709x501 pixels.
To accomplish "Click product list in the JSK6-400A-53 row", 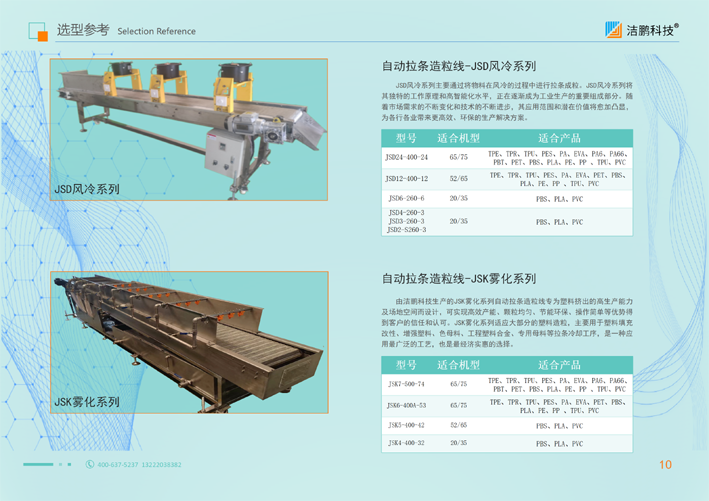I will [559, 406].
